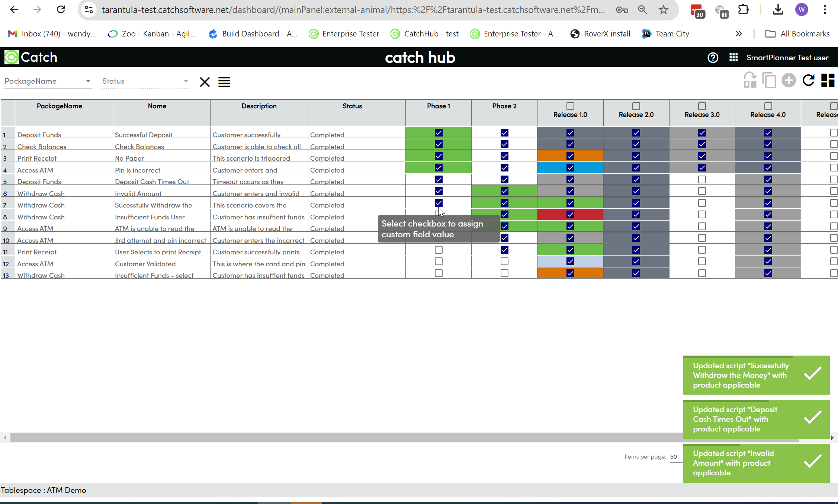This screenshot has height=504, width=838.
Task: Toggle Release 3.0 checkbox for Deposit Funds row 5
Action: click(702, 180)
